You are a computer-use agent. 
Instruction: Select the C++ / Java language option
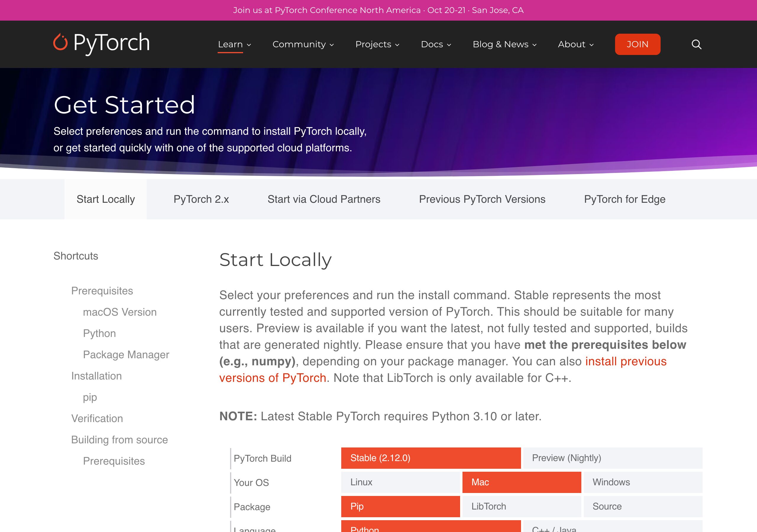click(x=613, y=526)
